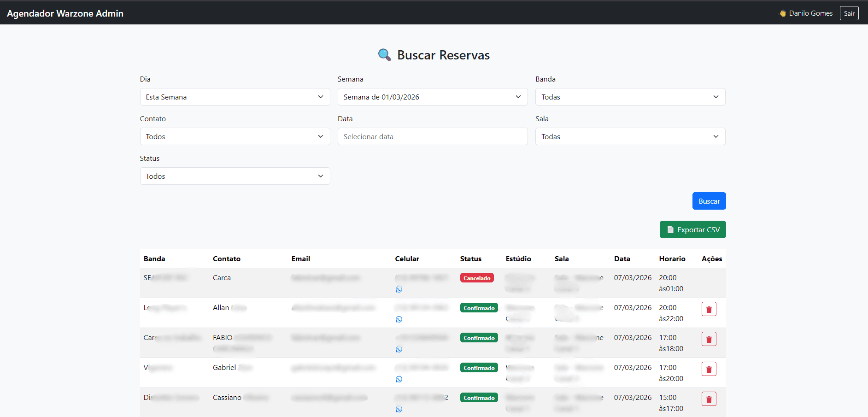Open WhatsApp chat for Allan's reservation

pyautogui.click(x=399, y=319)
